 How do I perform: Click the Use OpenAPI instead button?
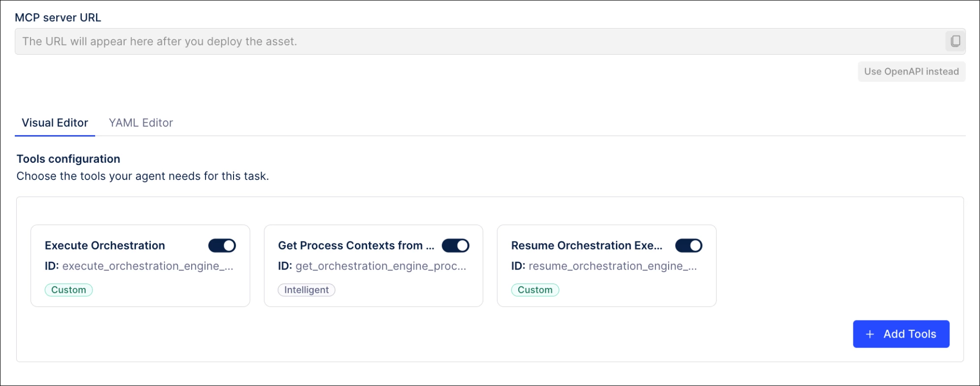[911, 71]
